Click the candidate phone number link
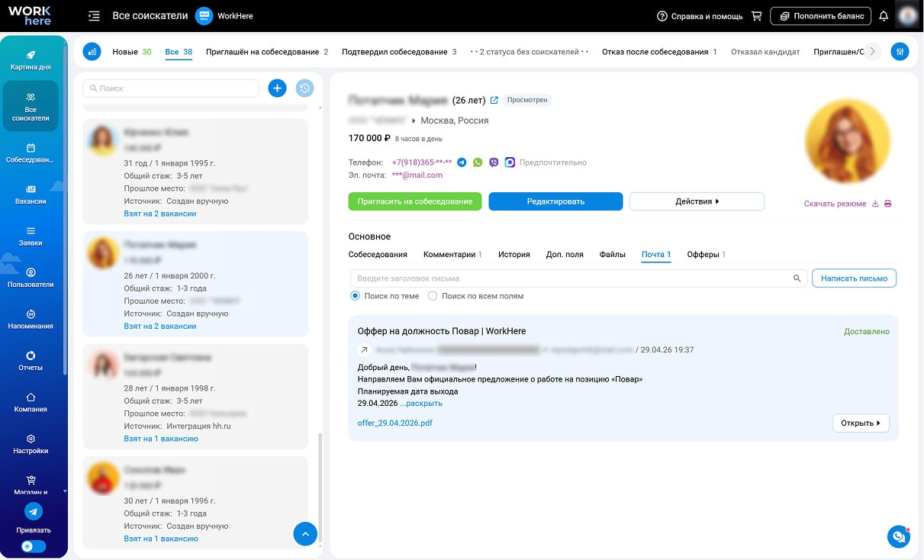The image size is (924, 560). coord(422,163)
